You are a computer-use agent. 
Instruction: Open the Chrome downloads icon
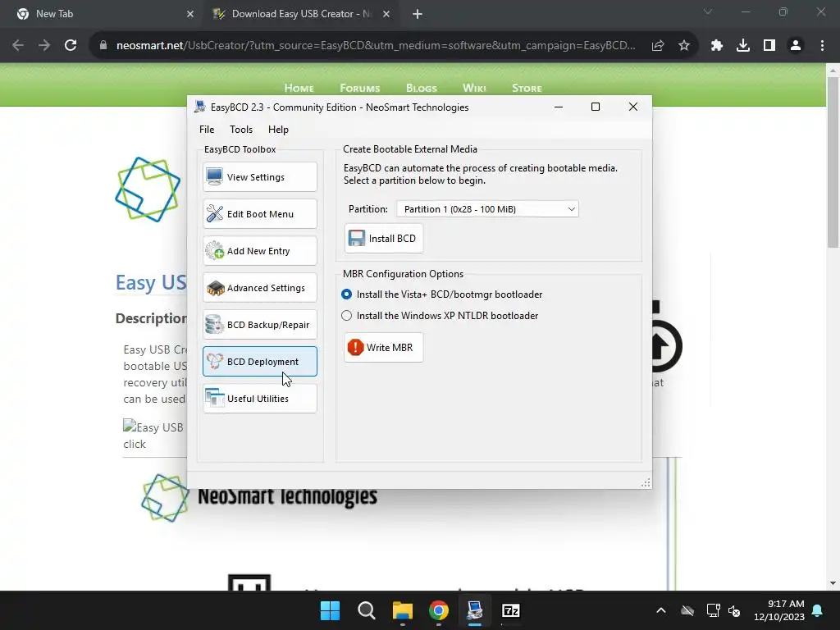tap(743, 46)
